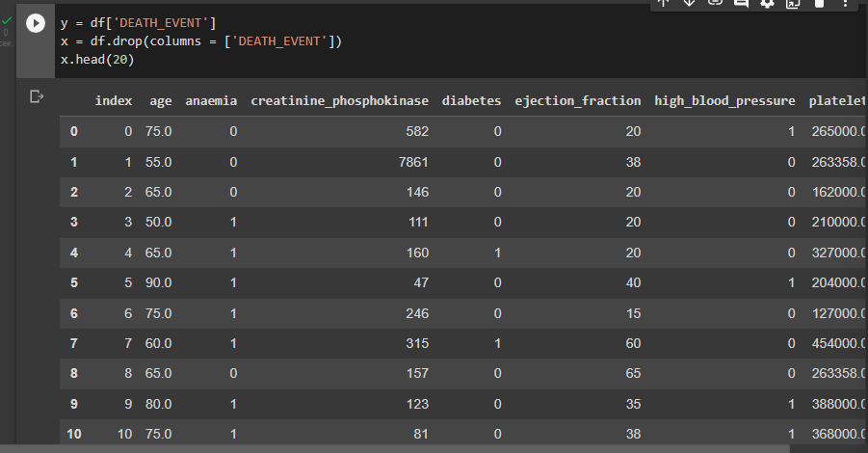
Task: Click creatinine value 246
Action: click(417, 313)
